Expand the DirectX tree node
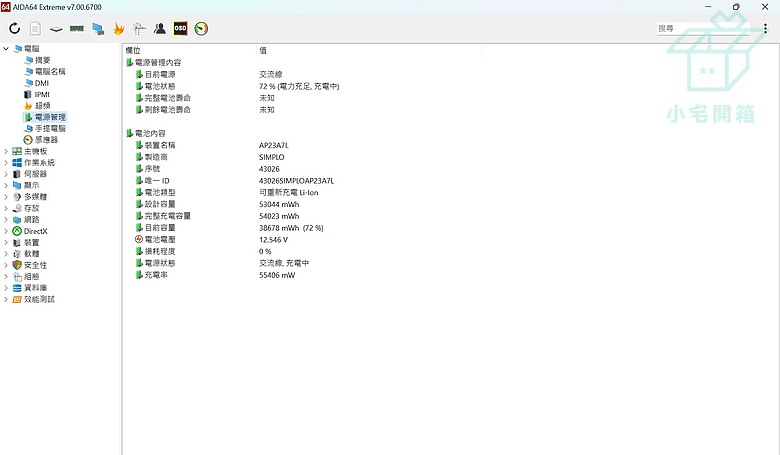The width and height of the screenshot is (780, 455). pos(6,231)
